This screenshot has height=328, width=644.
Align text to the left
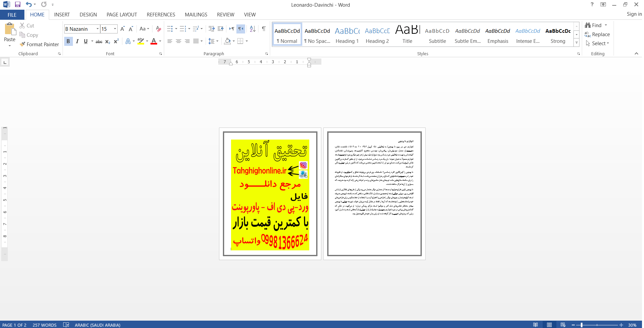pos(170,41)
